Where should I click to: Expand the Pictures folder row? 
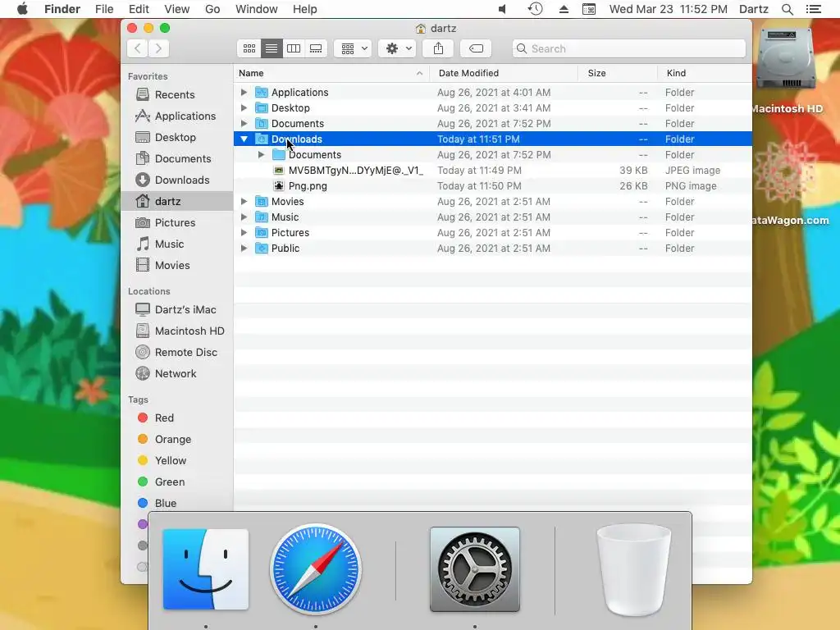tap(244, 232)
